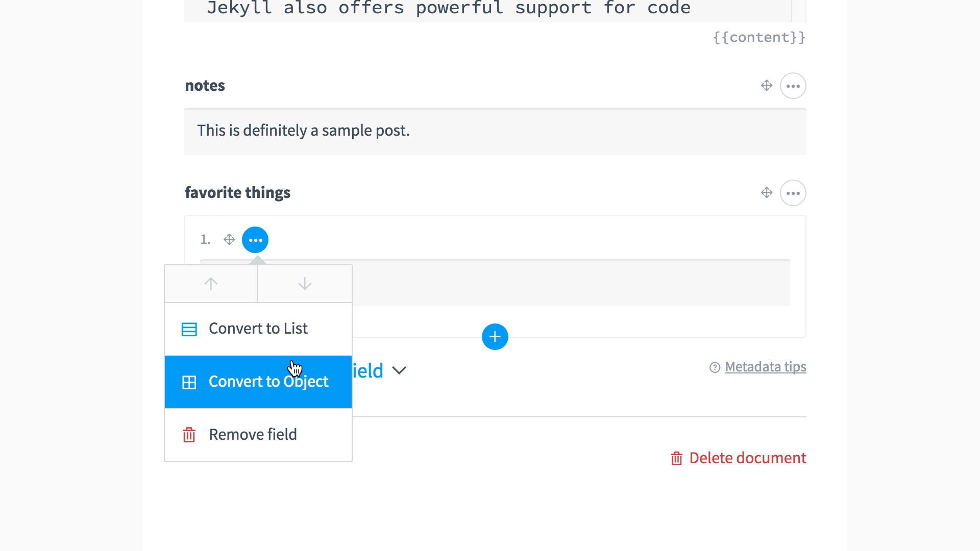Screen dimensions: 980x551
Task: Choose Convert to List menu entry
Action: 258,329
